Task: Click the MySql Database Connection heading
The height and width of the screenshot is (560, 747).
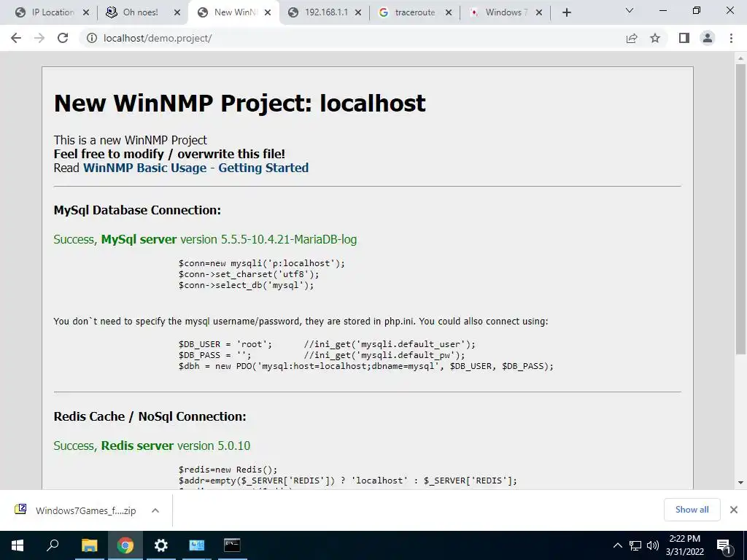Action: coord(137,210)
